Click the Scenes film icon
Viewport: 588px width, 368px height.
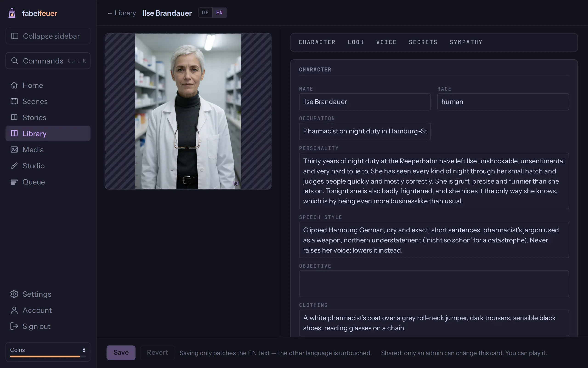click(14, 101)
